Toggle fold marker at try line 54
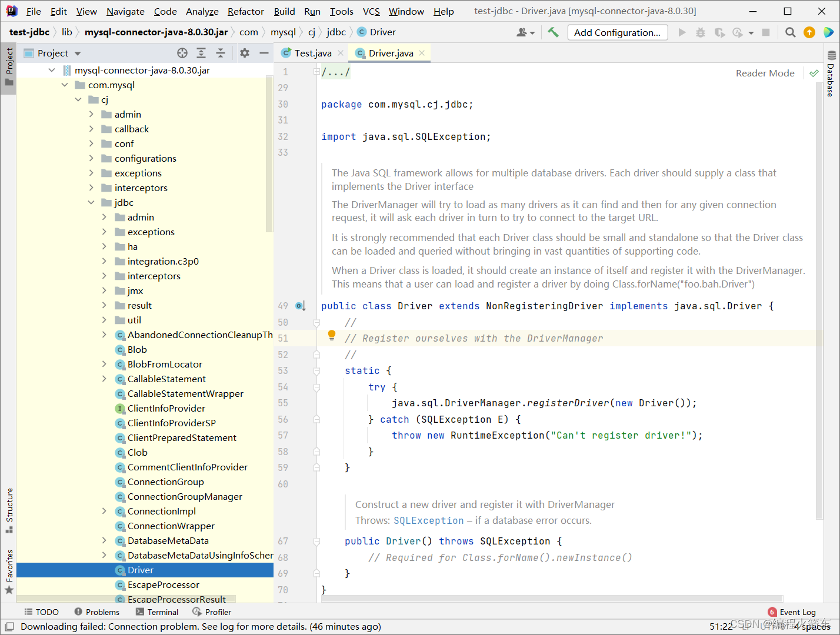This screenshot has height=635, width=840. (316, 387)
